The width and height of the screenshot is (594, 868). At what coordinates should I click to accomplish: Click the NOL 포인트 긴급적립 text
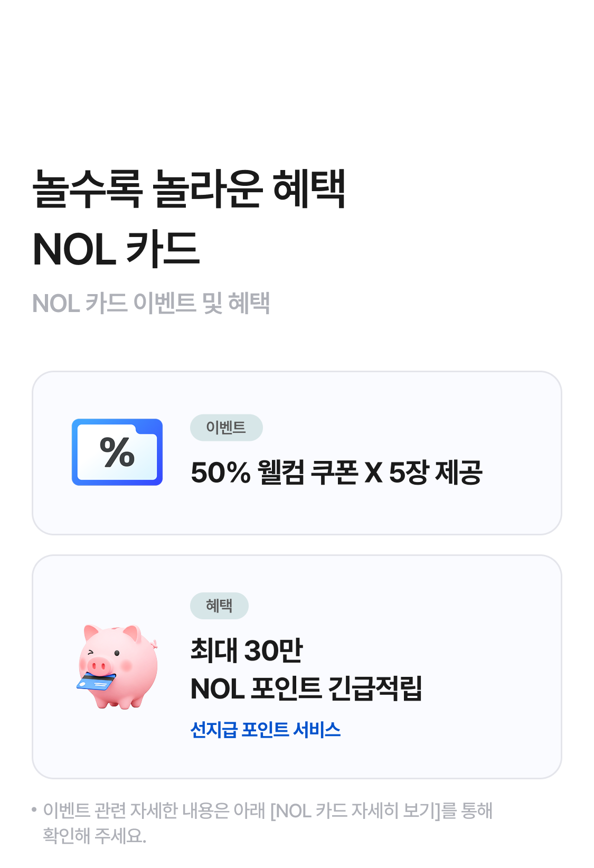(x=306, y=688)
